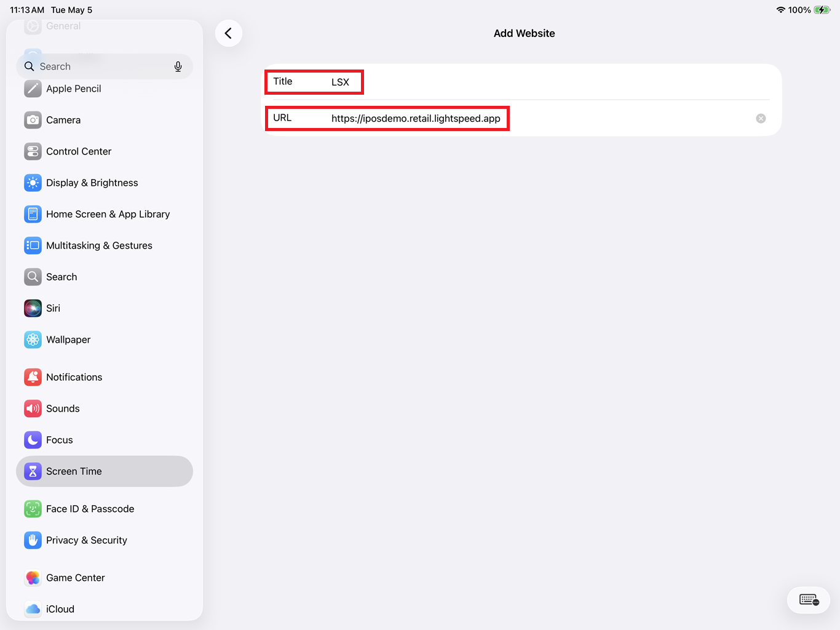Screen dimensions: 840x630
Task: Edit the Title field containing LSX
Action: coord(522,82)
